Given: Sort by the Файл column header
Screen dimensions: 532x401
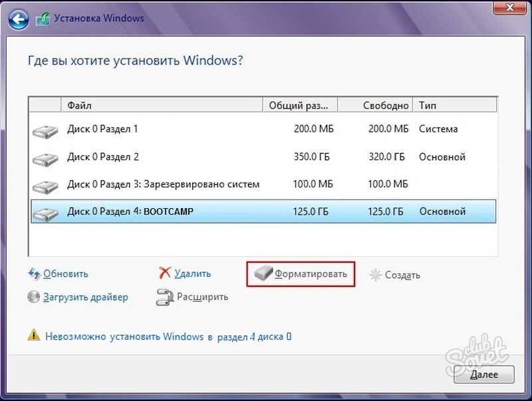Looking at the screenshot, I should (163, 105).
